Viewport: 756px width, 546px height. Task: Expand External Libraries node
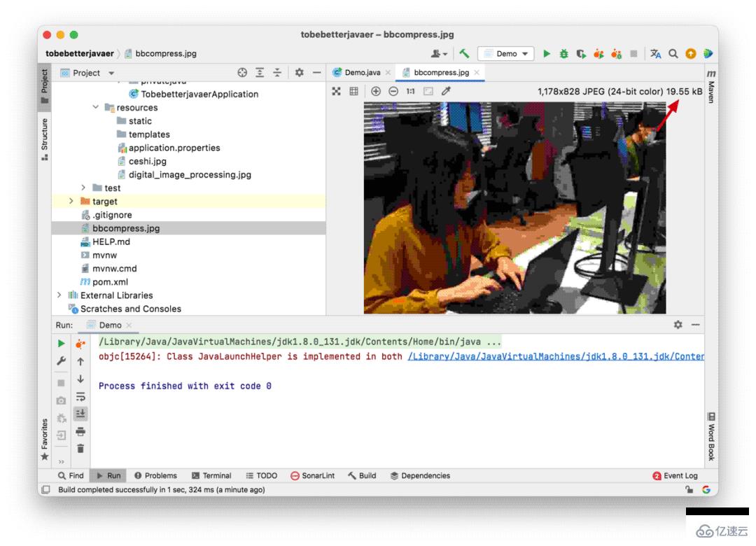click(59, 295)
